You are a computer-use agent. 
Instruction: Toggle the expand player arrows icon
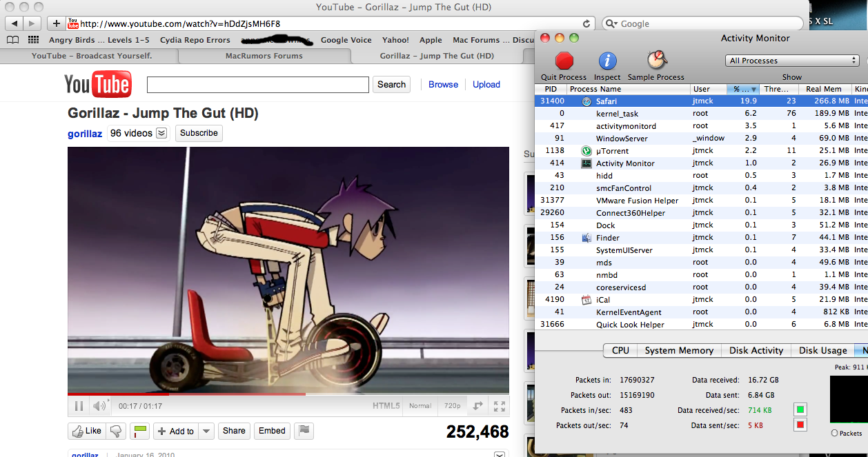(477, 406)
